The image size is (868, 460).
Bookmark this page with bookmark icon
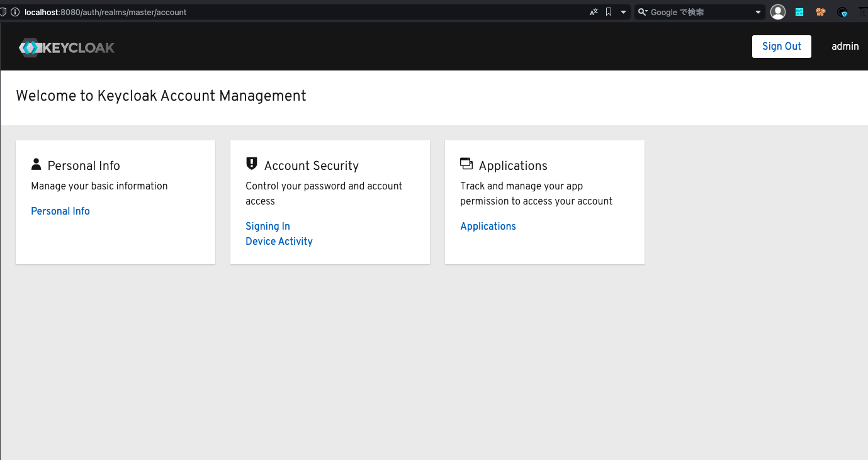(x=609, y=12)
